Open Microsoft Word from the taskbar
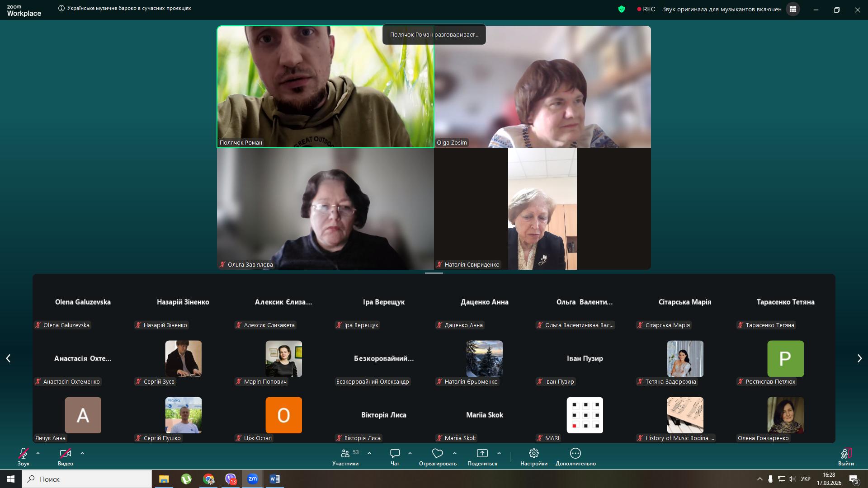Image resolution: width=868 pixels, height=488 pixels. click(x=274, y=479)
